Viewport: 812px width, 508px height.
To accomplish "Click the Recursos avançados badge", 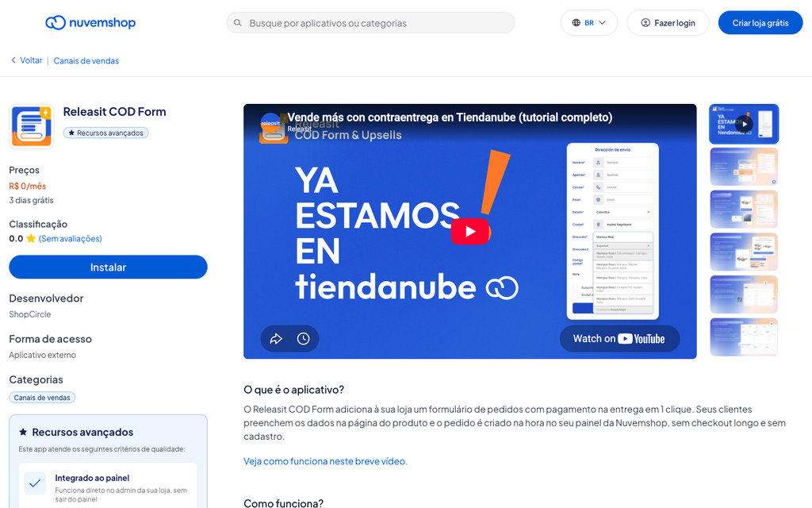I will pyautogui.click(x=105, y=133).
